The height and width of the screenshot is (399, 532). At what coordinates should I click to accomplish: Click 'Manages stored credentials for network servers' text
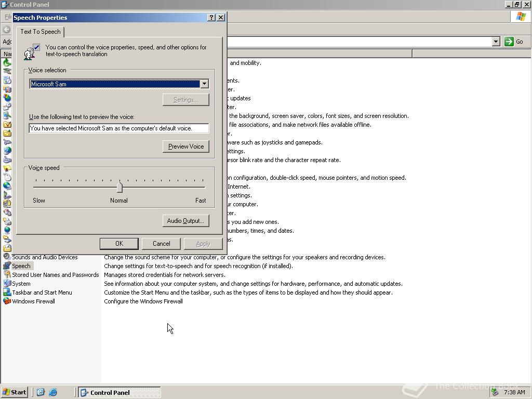[x=165, y=274]
